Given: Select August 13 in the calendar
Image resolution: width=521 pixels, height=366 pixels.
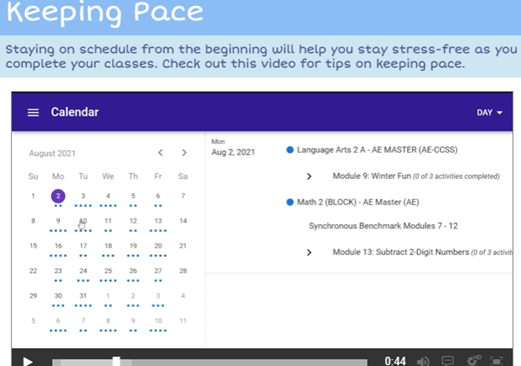Looking at the screenshot, I should [158, 221].
